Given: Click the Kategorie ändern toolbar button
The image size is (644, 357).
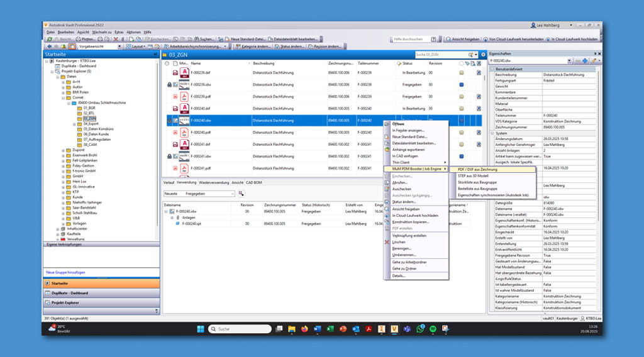Looking at the screenshot, I should pyautogui.click(x=255, y=47).
